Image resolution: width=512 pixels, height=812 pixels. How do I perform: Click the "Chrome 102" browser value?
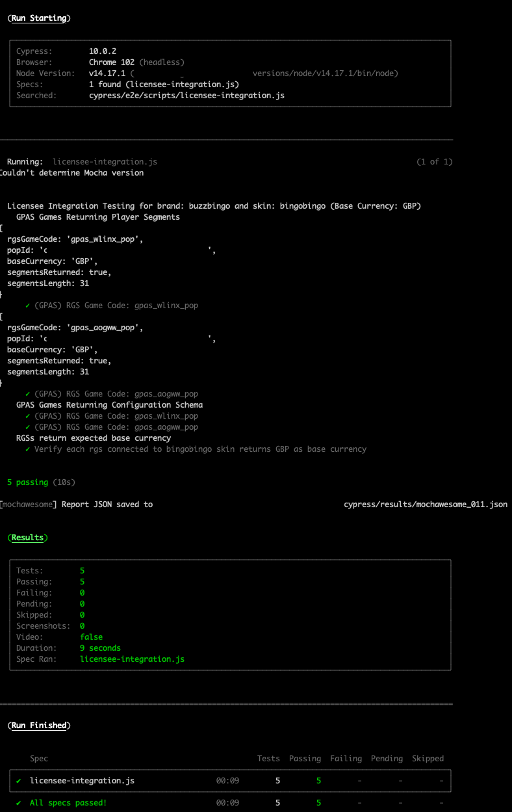pos(112,62)
